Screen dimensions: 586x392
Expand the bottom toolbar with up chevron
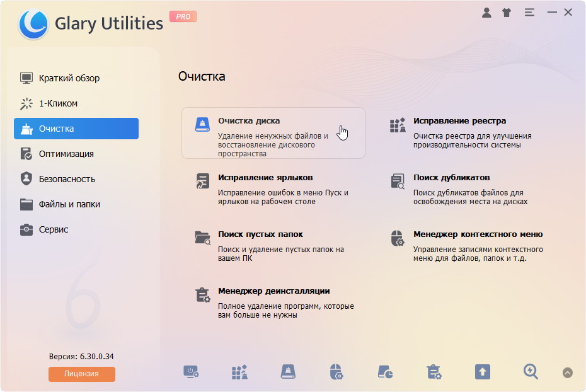point(568,372)
